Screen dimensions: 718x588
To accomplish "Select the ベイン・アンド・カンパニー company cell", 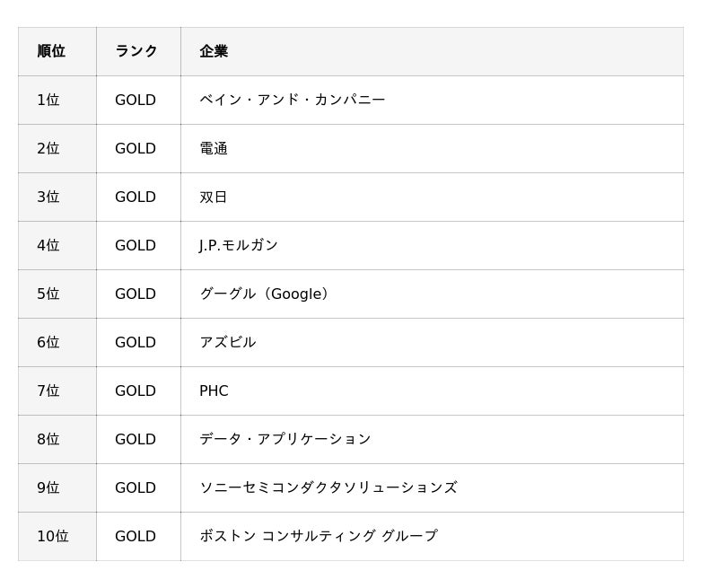I will 292,100.
